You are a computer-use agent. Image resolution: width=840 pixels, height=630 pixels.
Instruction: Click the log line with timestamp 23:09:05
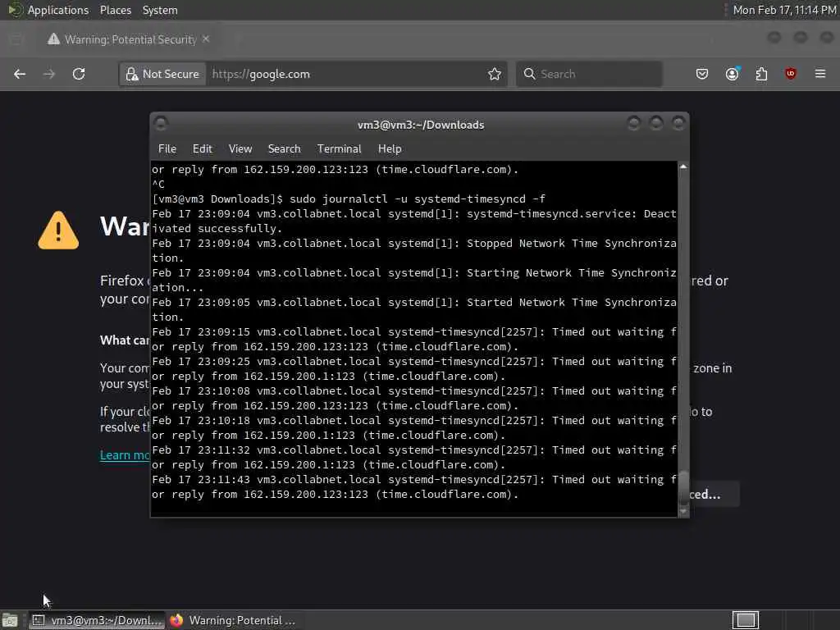pyautogui.click(x=413, y=309)
